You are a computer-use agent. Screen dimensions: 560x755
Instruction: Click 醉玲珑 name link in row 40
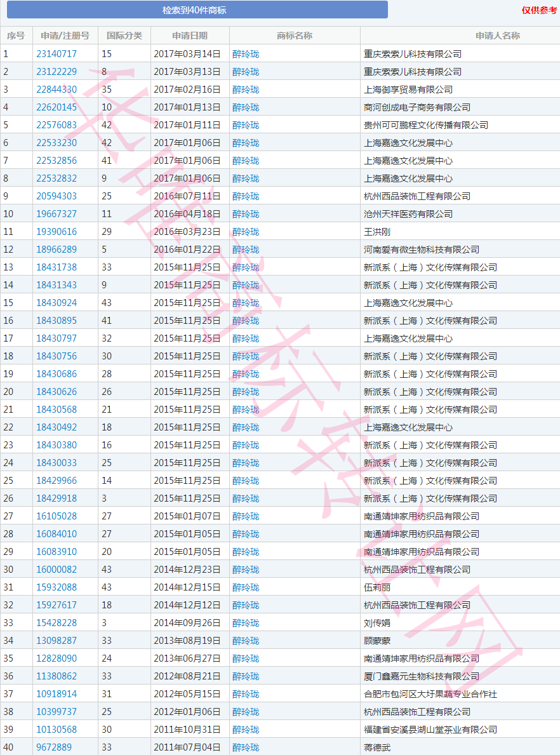[246, 747]
